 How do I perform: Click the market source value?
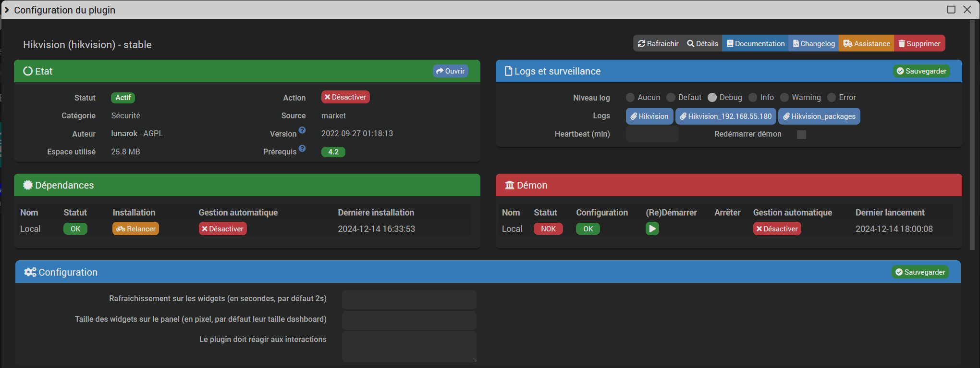333,115
